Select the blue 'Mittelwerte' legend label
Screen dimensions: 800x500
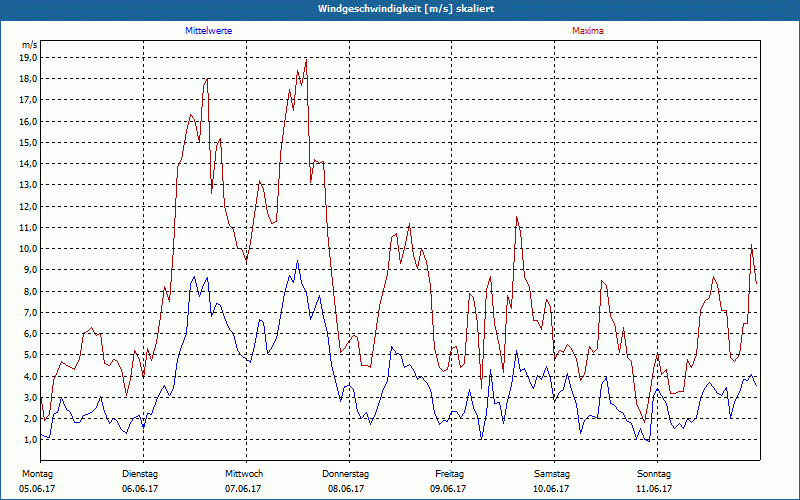coord(208,31)
